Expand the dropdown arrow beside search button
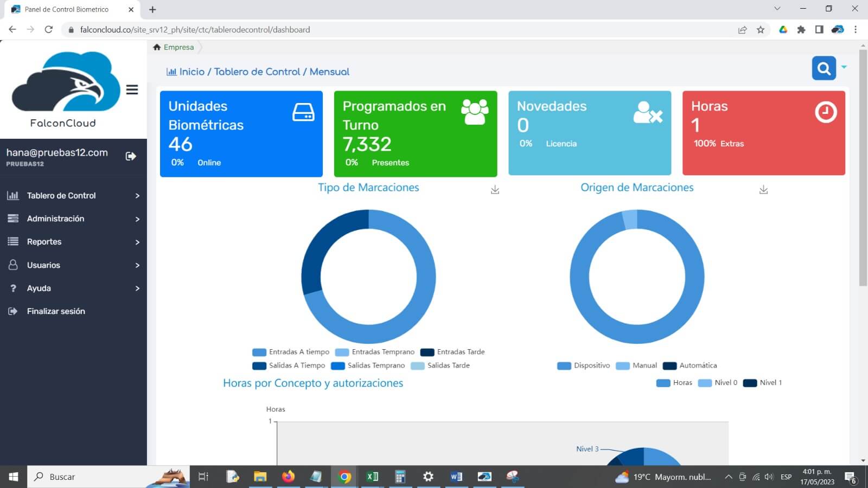The height and width of the screenshot is (488, 868). click(x=844, y=67)
